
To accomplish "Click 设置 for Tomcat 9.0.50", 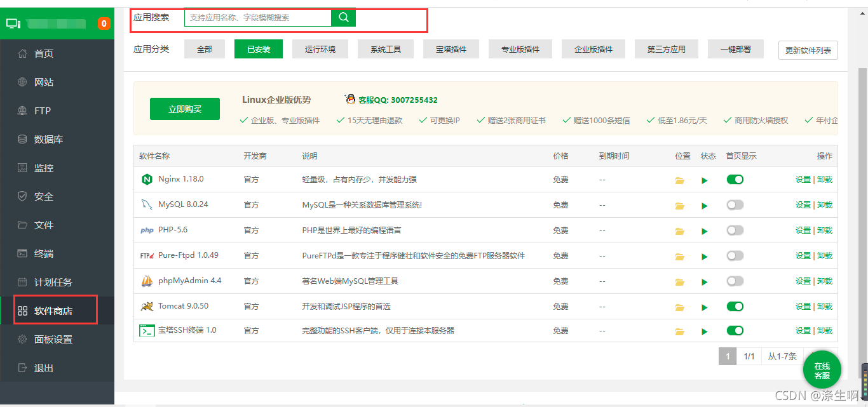I will point(803,307).
